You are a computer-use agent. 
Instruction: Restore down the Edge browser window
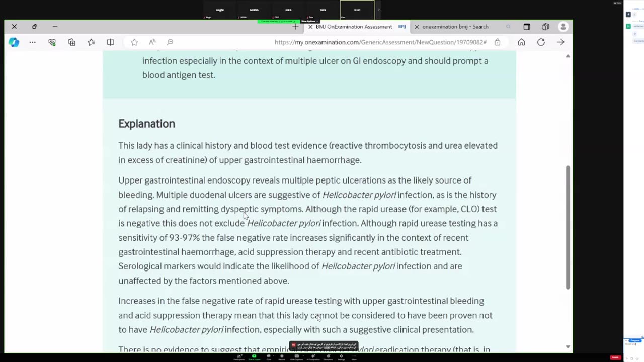34,26
